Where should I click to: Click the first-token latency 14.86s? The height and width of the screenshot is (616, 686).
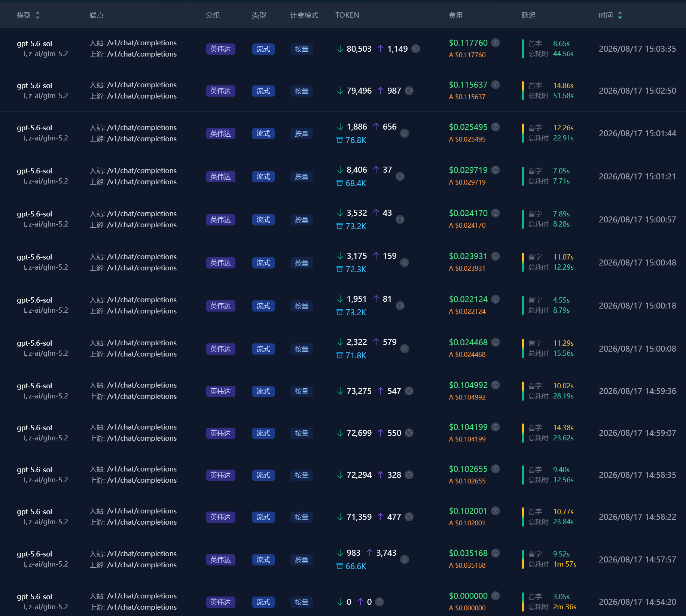pyautogui.click(x=563, y=86)
